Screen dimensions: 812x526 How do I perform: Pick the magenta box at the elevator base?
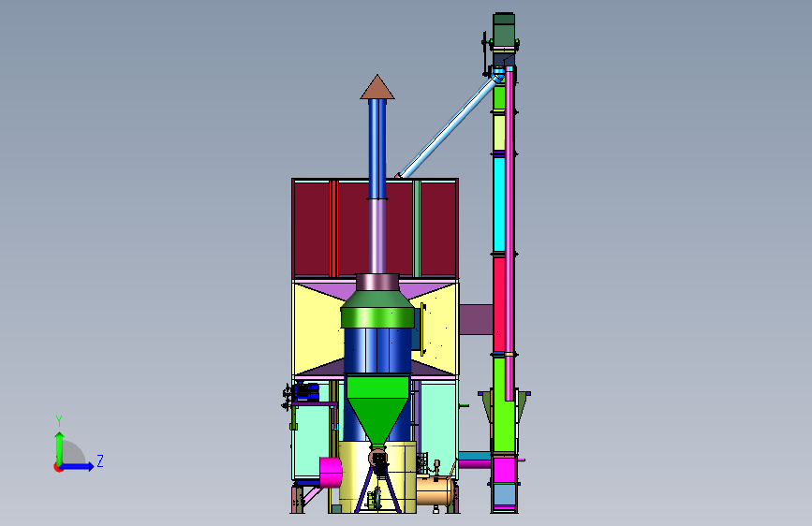click(x=504, y=471)
